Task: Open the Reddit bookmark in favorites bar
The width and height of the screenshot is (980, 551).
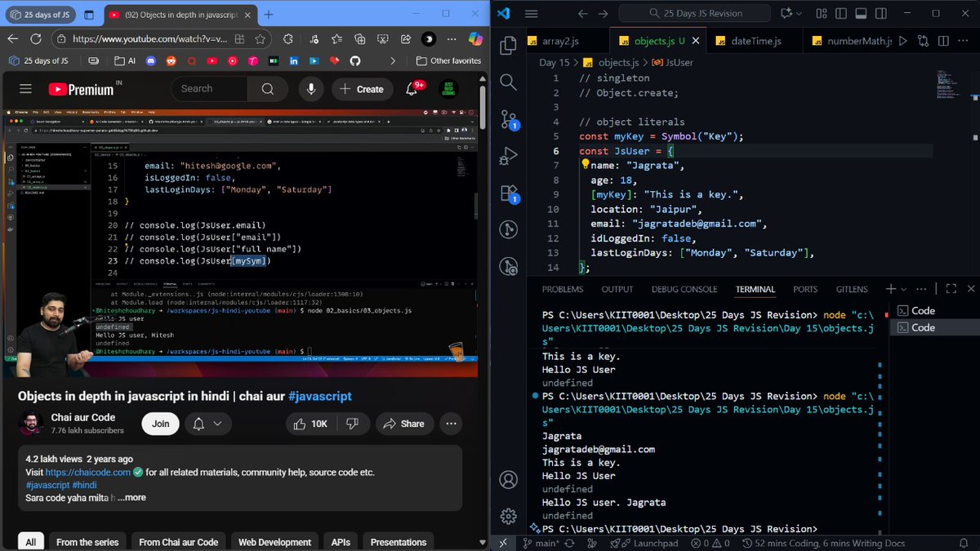Action: tap(171, 60)
